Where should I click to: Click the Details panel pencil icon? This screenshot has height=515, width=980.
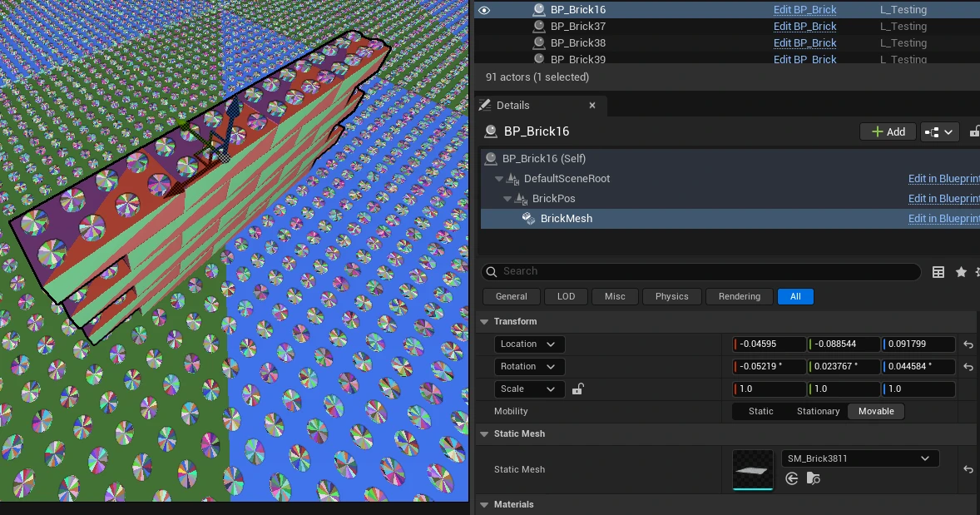click(484, 105)
